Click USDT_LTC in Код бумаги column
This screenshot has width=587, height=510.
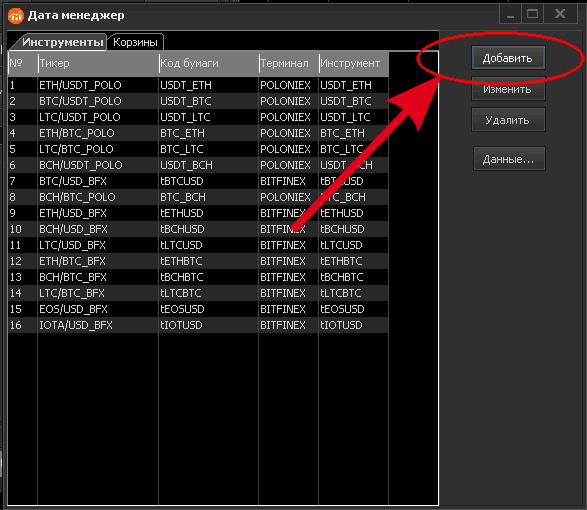185,117
